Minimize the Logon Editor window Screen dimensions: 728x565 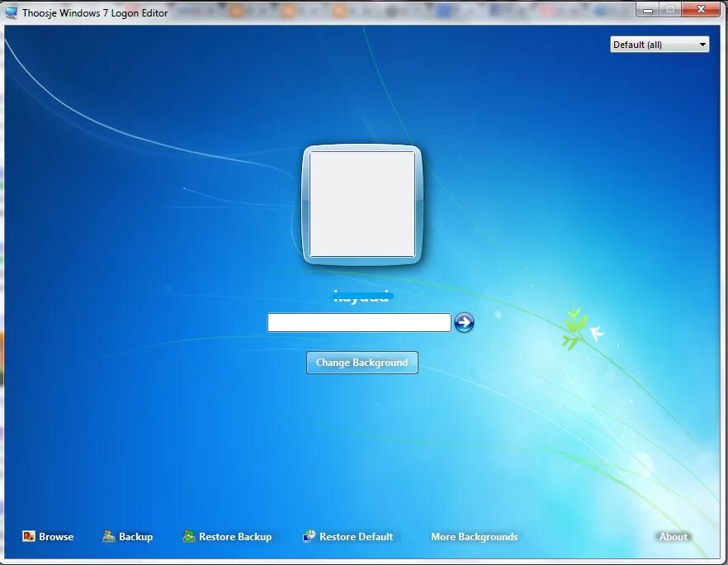coord(648,9)
